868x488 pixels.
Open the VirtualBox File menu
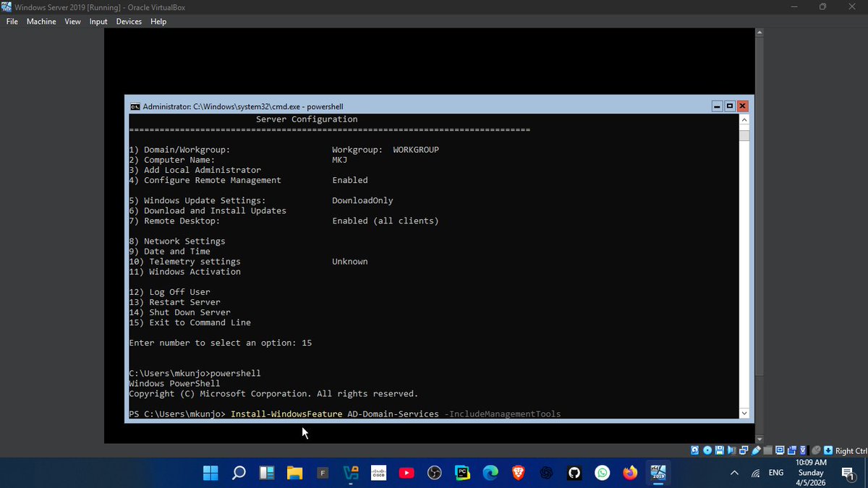[12, 22]
